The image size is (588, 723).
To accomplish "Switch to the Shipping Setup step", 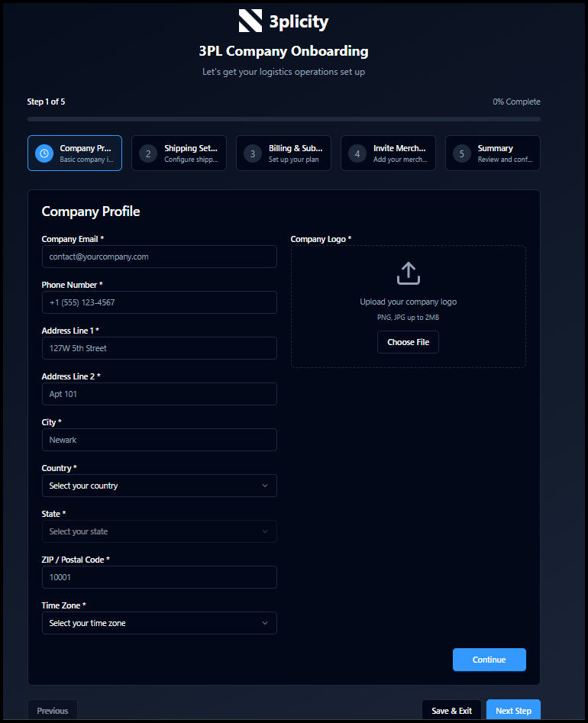I will click(179, 153).
